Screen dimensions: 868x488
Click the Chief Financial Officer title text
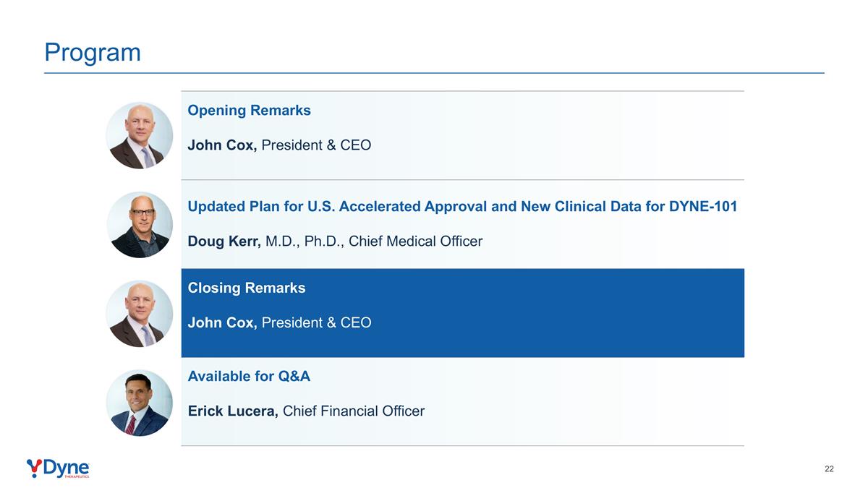354,411
